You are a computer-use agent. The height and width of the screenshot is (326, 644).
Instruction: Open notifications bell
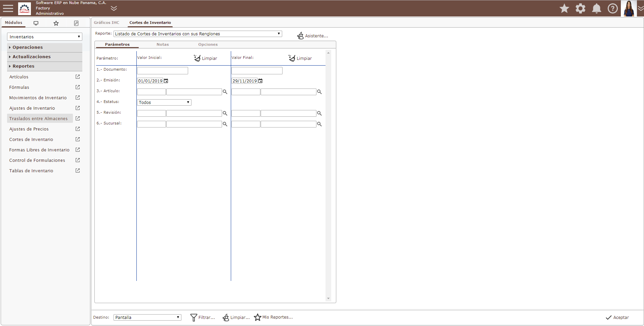pos(597,8)
